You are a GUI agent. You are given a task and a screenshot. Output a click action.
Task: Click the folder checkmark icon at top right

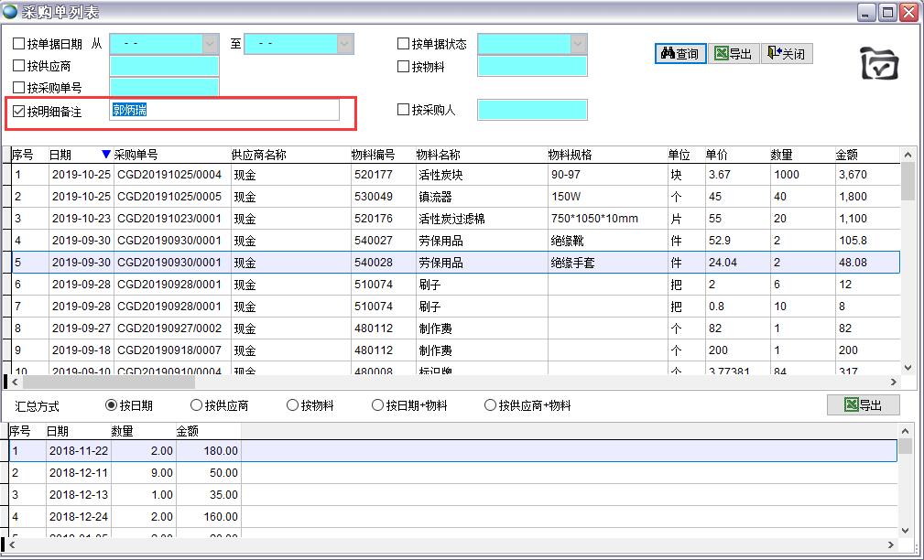[x=879, y=63]
